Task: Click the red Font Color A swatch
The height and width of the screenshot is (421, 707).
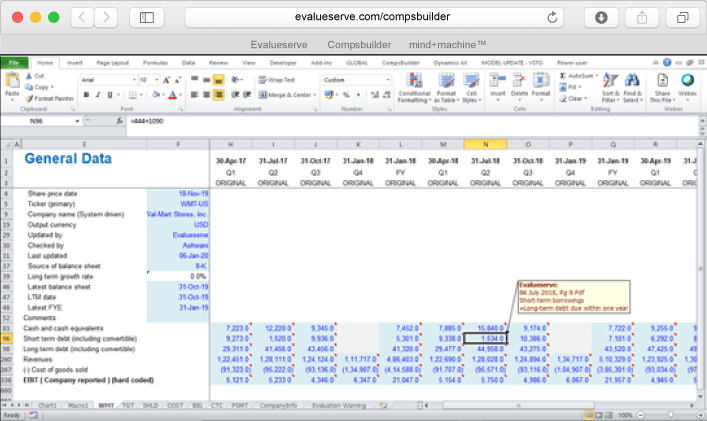Action: (x=173, y=95)
